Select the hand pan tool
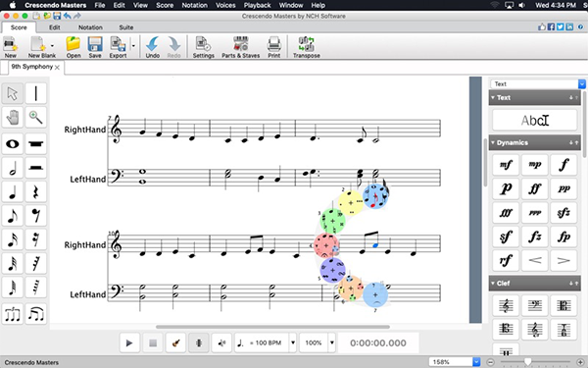 13,117
